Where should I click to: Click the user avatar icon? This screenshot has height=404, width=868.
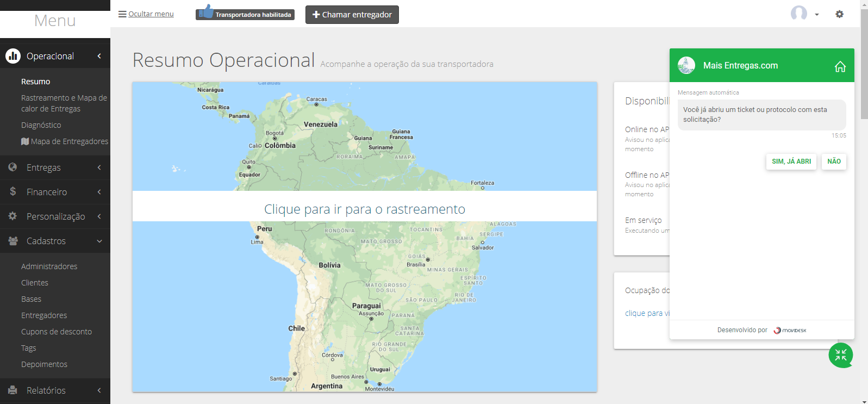coord(799,14)
